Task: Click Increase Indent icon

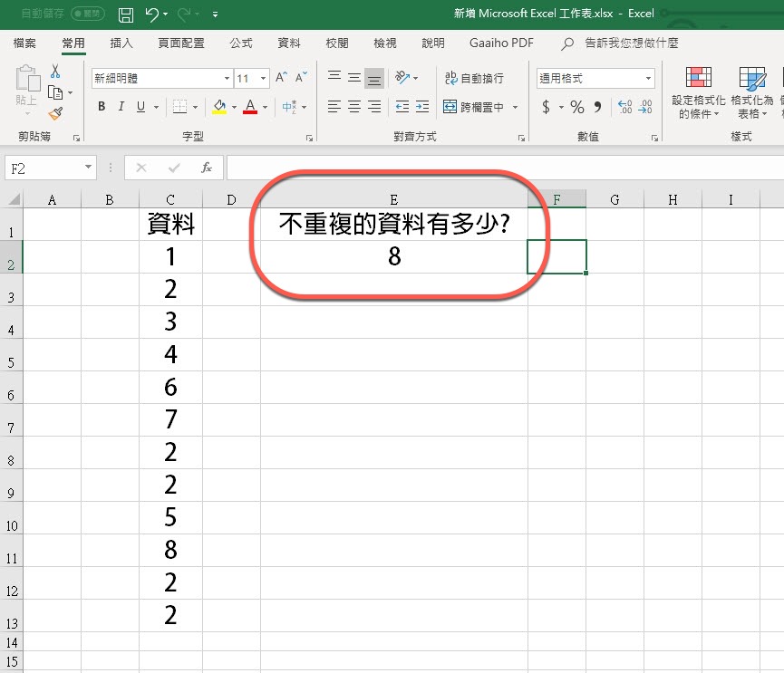Action: coord(422,106)
